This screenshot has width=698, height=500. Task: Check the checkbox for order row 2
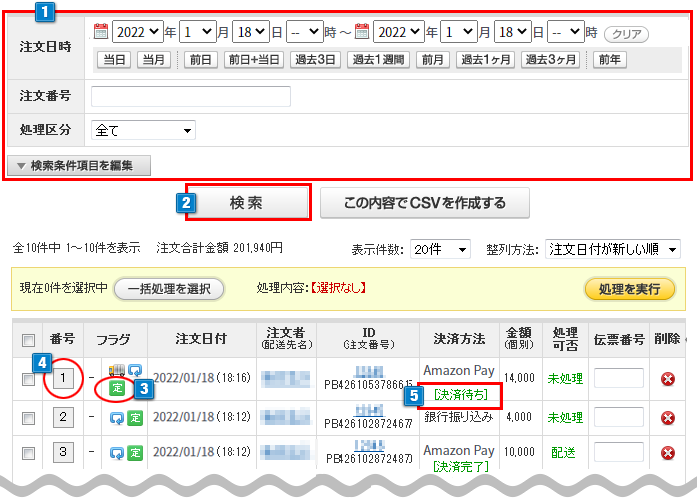[28, 419]
